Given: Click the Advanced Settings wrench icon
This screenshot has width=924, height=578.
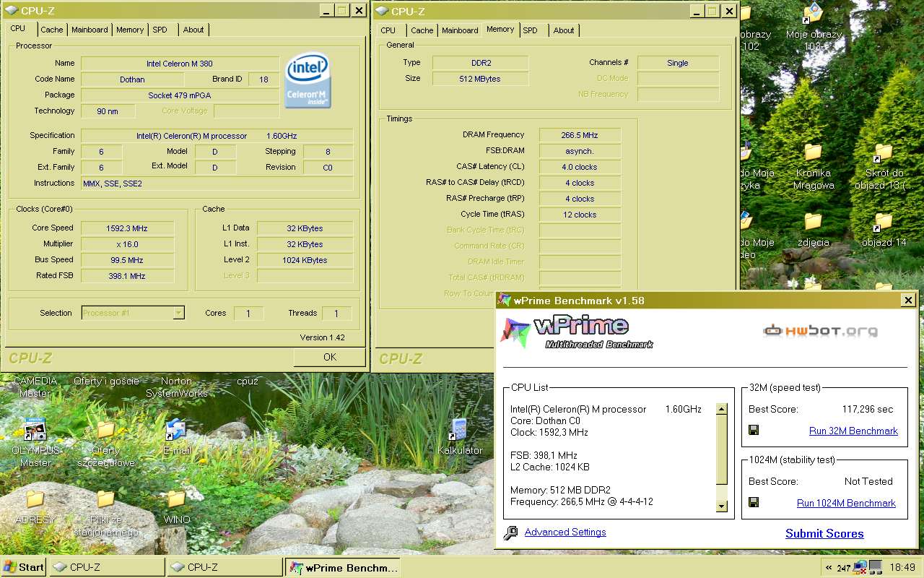Looking at the screenshot, I should click(x=511, y=532).
